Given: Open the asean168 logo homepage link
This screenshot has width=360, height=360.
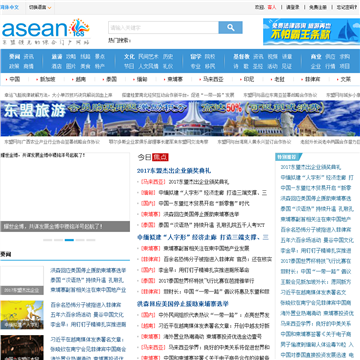Looking at the screenshot, I should [46, 32].
